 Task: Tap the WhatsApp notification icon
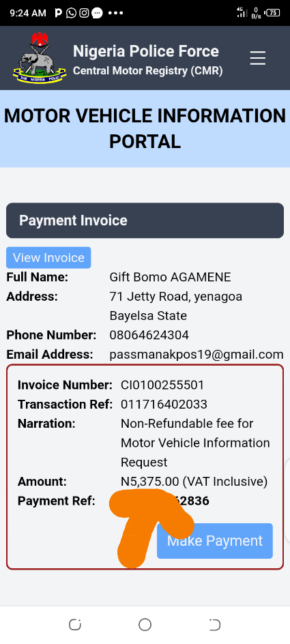tap(72, 13)
